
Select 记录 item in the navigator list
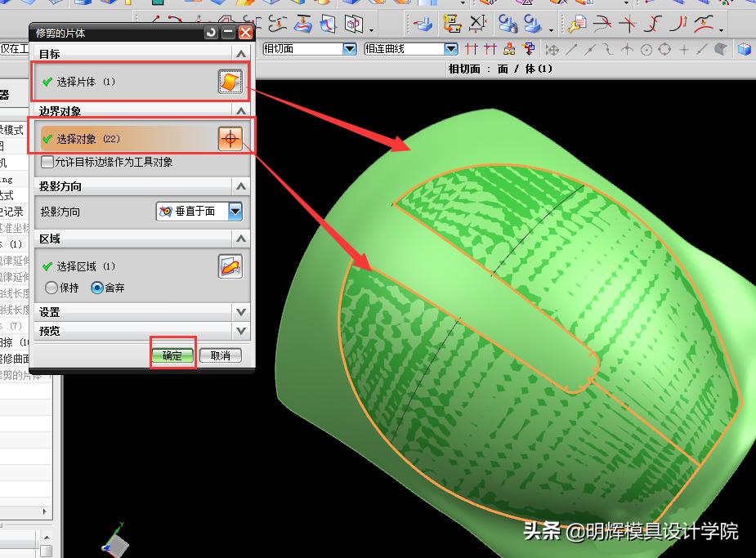tap(11, 212)
